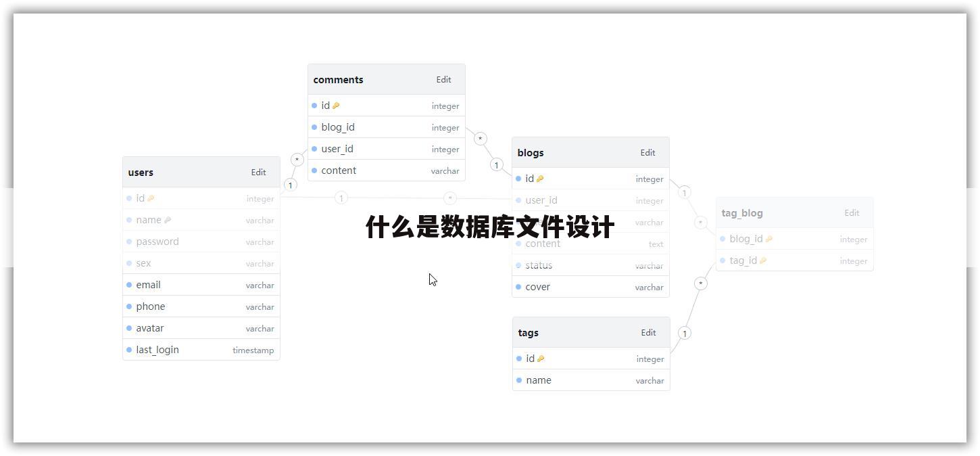980x456 pixels.
Task: Select the email field in users
Action: (148, 285)
